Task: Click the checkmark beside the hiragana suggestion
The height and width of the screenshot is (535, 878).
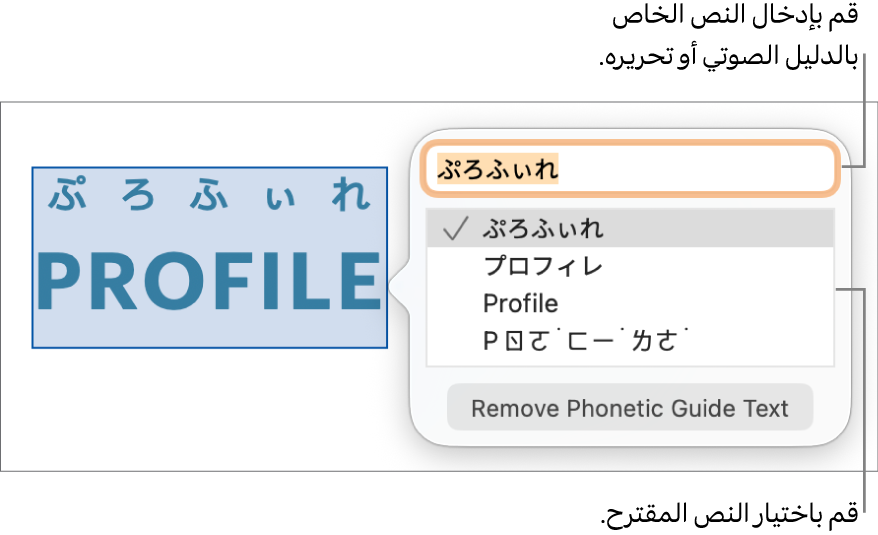Action: 455,229
